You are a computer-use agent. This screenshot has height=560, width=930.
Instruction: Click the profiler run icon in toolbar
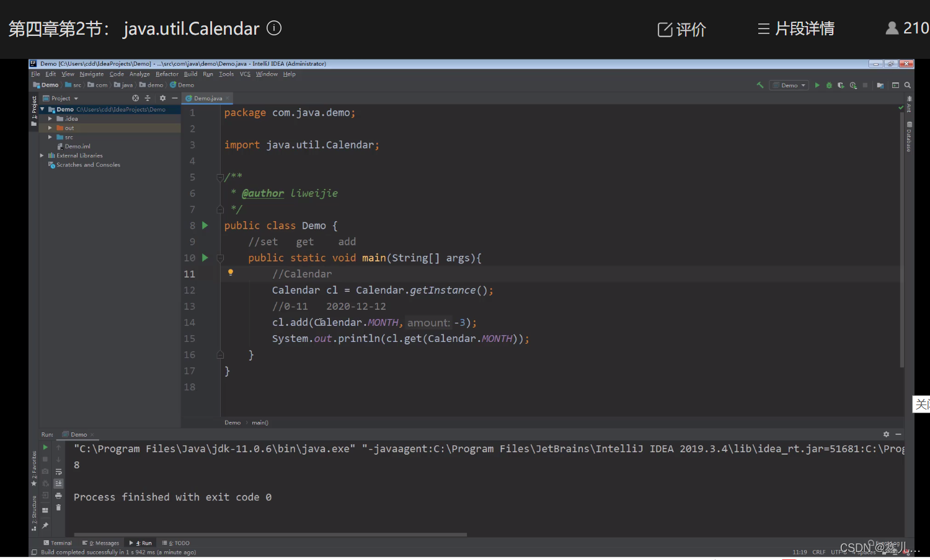pyautogui.click(x=853, y=85)
